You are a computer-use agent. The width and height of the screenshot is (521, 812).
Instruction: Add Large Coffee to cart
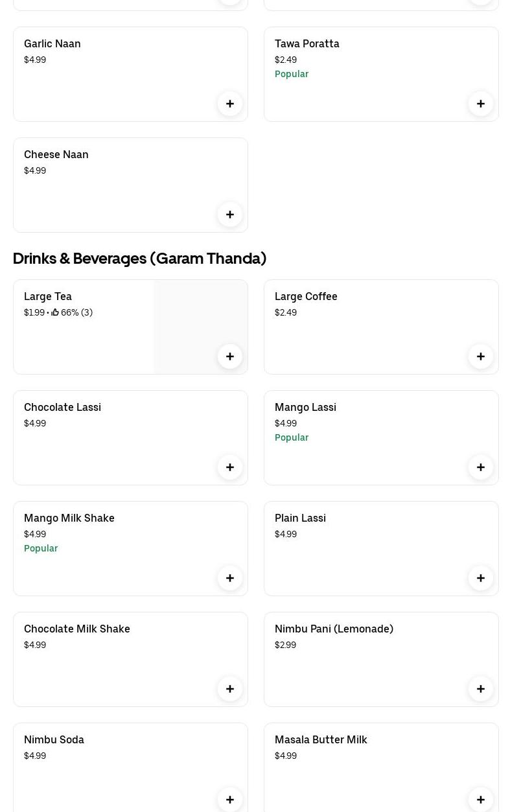[481, 356]
